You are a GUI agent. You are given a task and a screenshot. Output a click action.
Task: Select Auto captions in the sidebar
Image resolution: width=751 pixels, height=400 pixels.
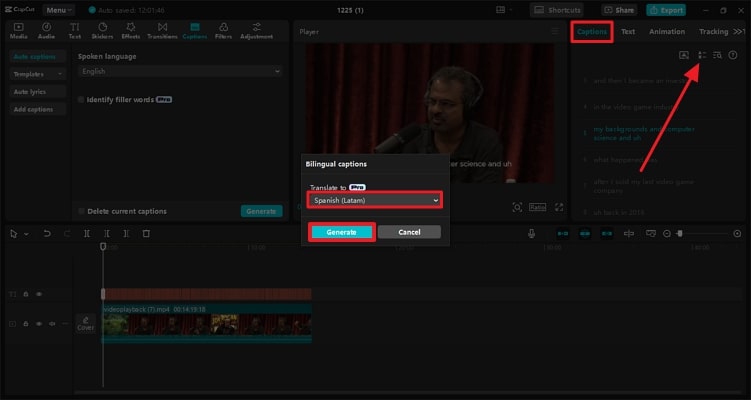pyautogui.click(x=37, y=57)
